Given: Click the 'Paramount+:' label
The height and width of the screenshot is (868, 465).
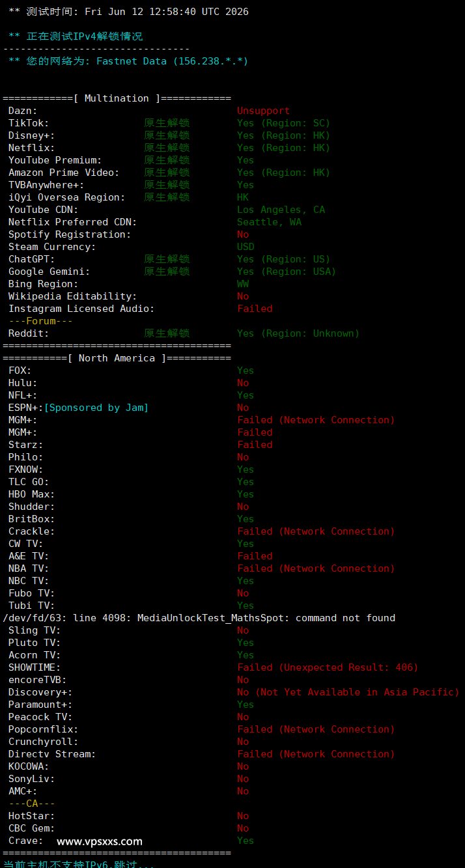Looking at the screenshot, I should [x=40, y=705].
